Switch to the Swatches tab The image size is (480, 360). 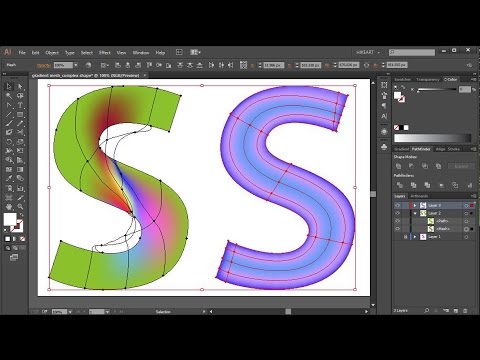(x=403, y=79)
